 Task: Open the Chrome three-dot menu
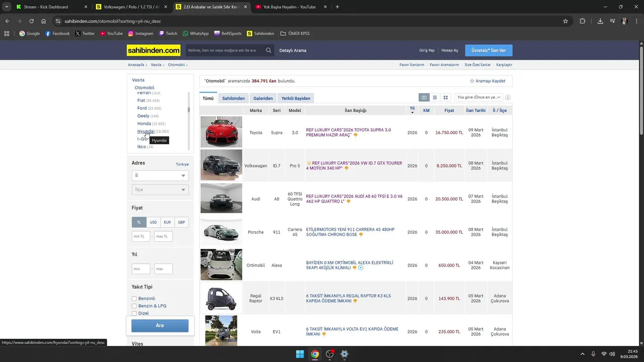coord(636,21)
